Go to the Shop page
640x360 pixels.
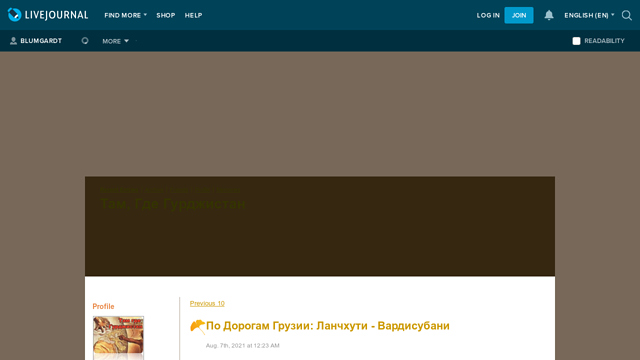(165, 15)
